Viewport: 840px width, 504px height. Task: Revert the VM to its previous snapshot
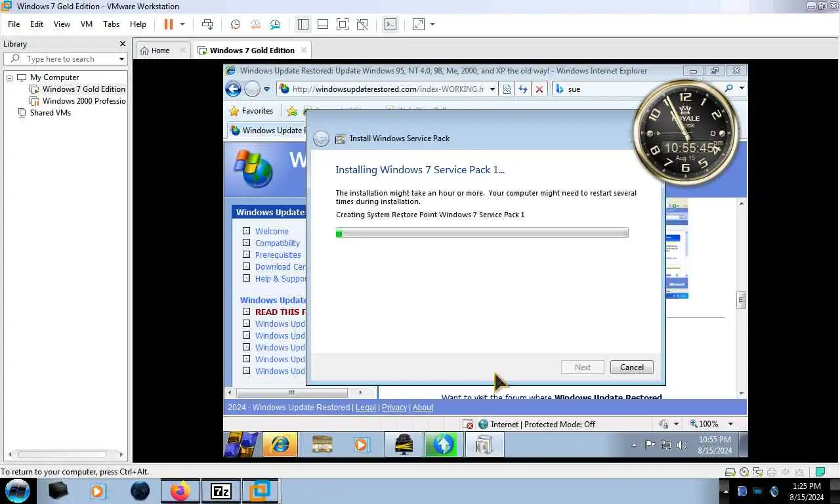point(255,24)
